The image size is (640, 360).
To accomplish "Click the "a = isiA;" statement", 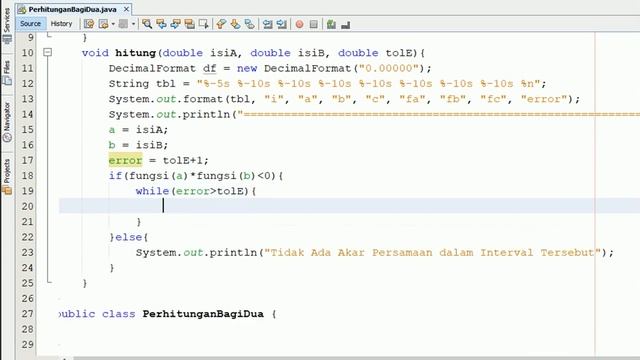I will click(x=138, y=130).
